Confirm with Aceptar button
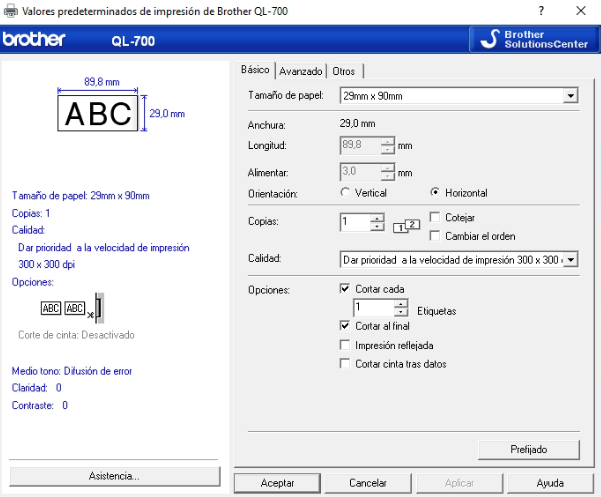This screenshot has height=497, width=601. click(x=277, y=483)
